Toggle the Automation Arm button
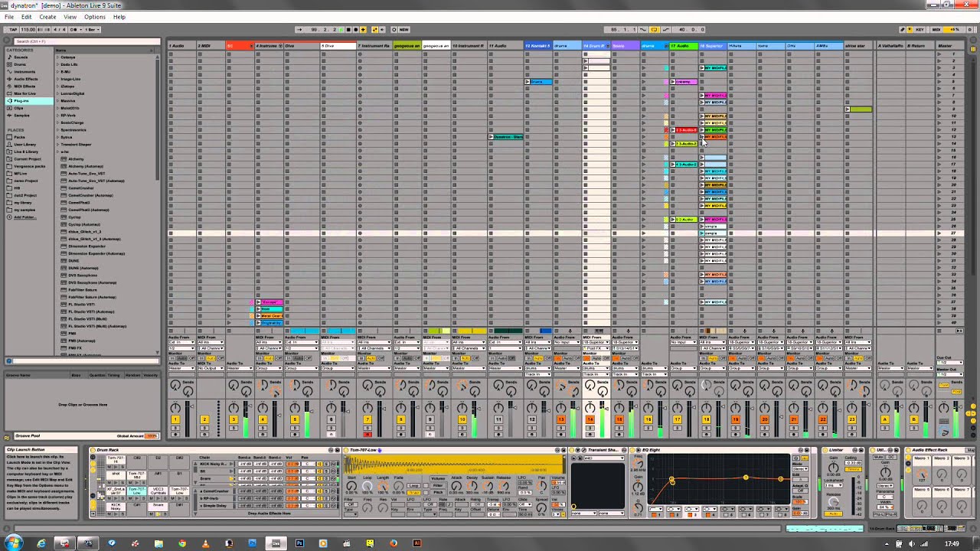 (x=374, y=30)
